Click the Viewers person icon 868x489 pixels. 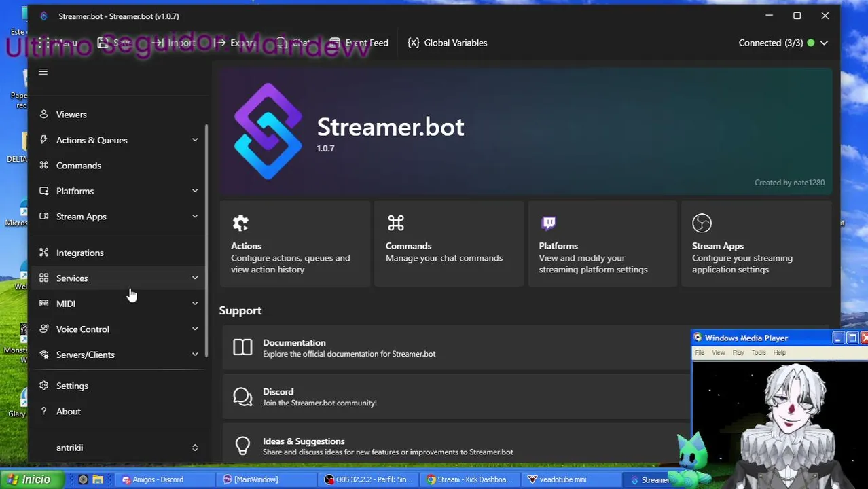coord(43,115)
